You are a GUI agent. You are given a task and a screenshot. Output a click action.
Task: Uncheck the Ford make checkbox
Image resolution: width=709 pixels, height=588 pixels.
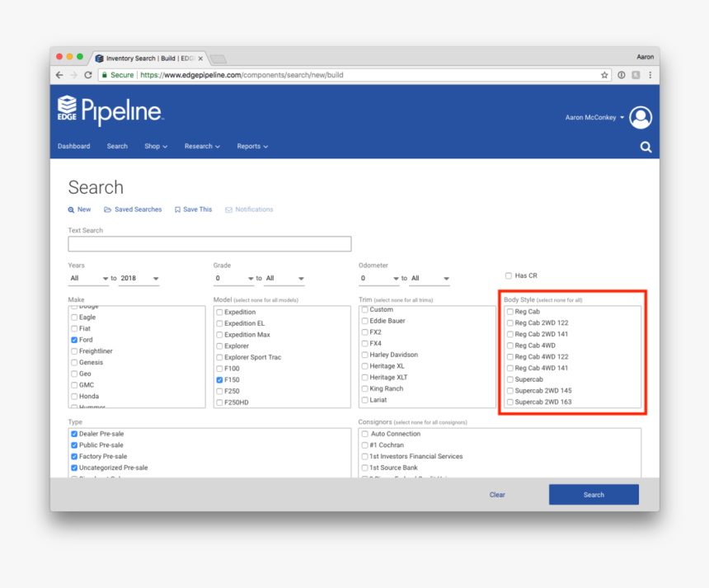[x=74, y=340]
